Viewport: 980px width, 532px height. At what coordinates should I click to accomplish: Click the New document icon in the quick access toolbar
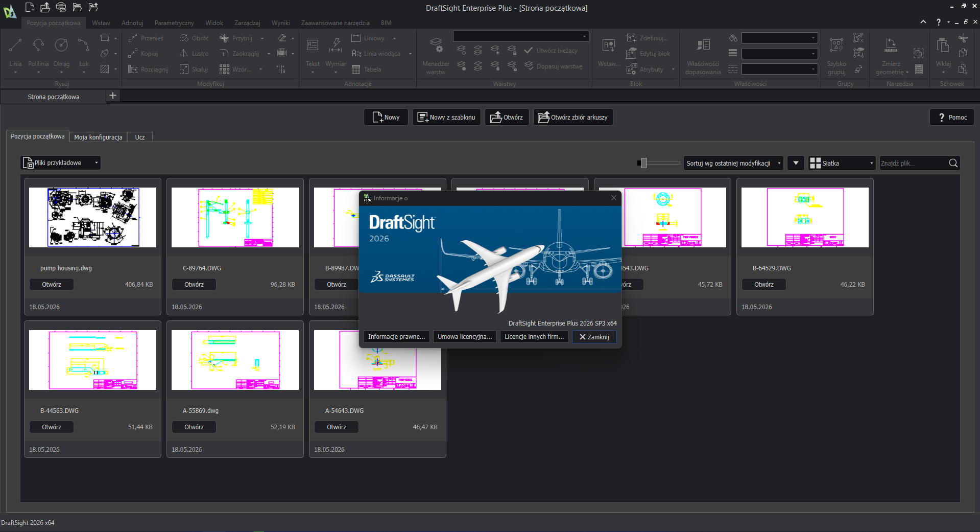(x=30, y=7)
